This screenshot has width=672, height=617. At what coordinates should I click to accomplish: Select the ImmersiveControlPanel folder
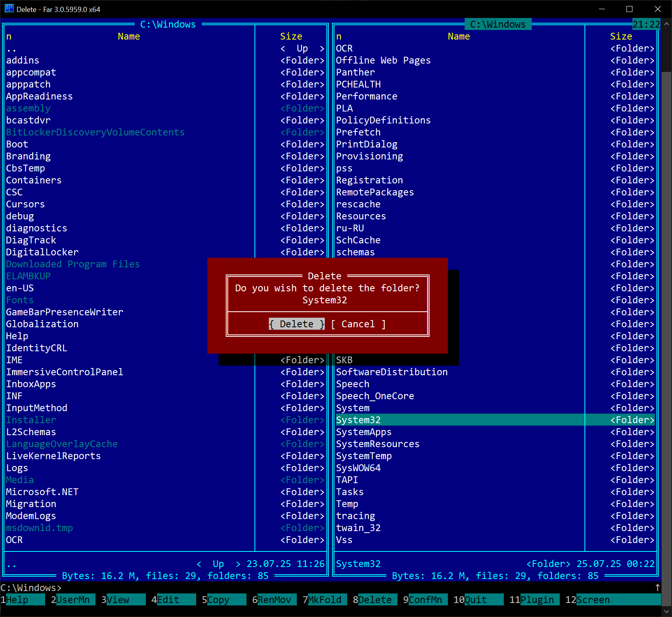click(165, 372)
